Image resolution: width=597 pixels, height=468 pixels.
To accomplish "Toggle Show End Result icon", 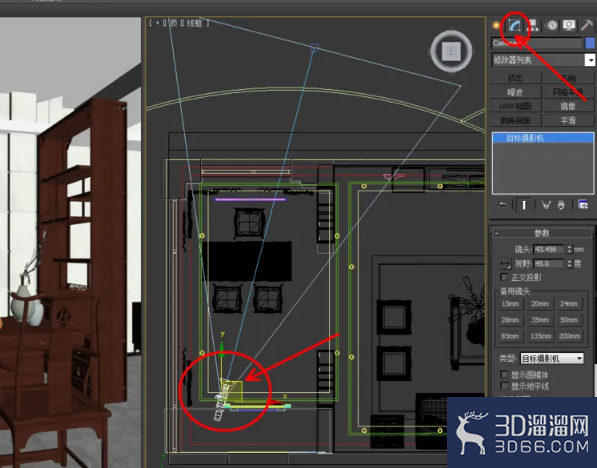I will pos(524,205).
